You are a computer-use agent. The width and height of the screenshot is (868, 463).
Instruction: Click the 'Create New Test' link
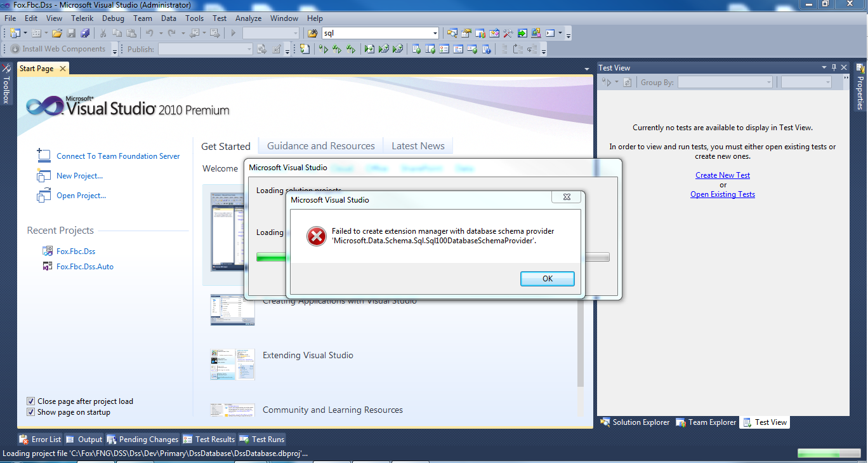722,175
